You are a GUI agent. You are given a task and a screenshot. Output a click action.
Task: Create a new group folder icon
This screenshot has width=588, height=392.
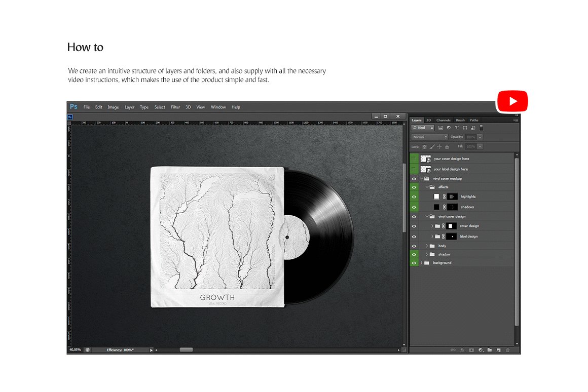pyautogui.click(x=490, y=350)
